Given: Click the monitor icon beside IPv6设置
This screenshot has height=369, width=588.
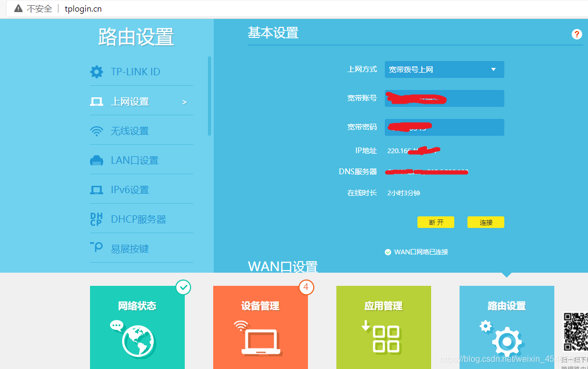Looking at the screenshot, I should pos(96,190).
